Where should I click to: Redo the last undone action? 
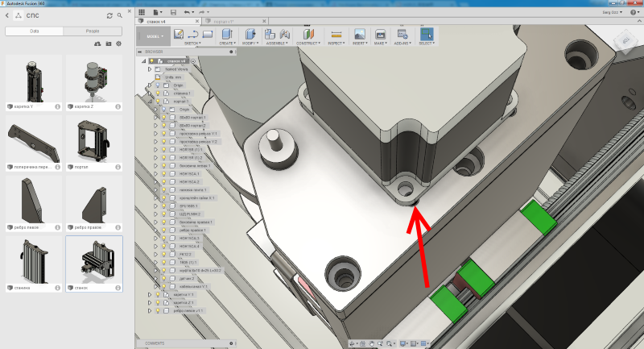(203, 12)
